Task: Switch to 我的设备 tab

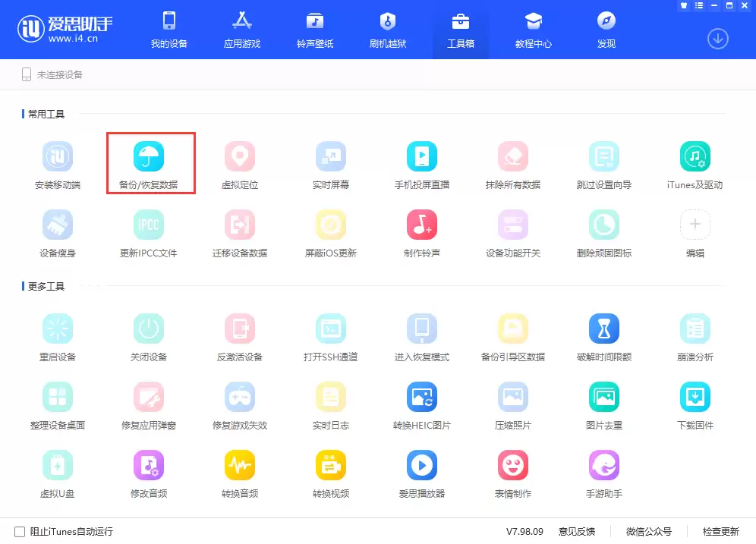Action: (x=169, y=30)
